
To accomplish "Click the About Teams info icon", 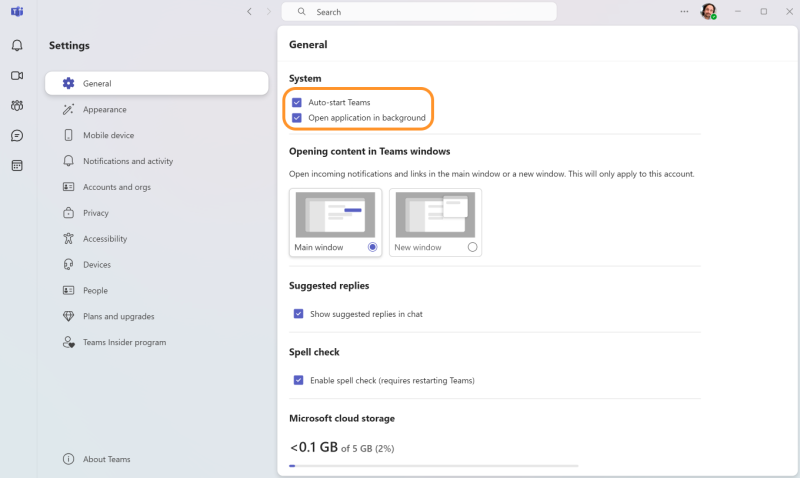I will pos(68,459).
